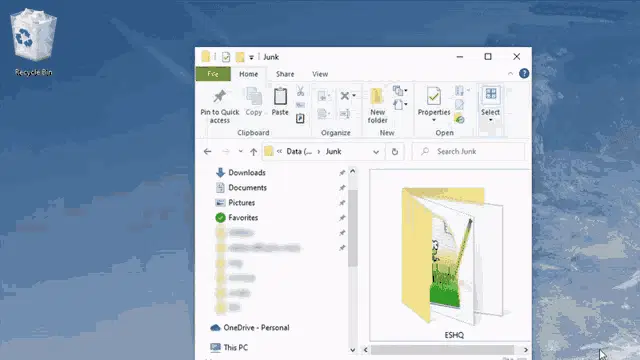Click the Delete X icon

345,96
